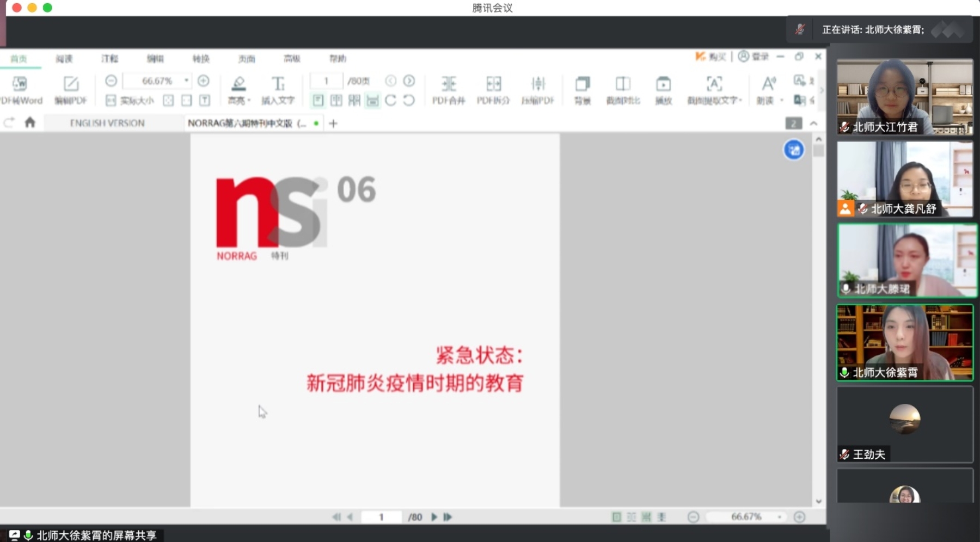Switch to continuous two-page view in toolbar
The width and height of the screenshot is (980, 542).
354,101
